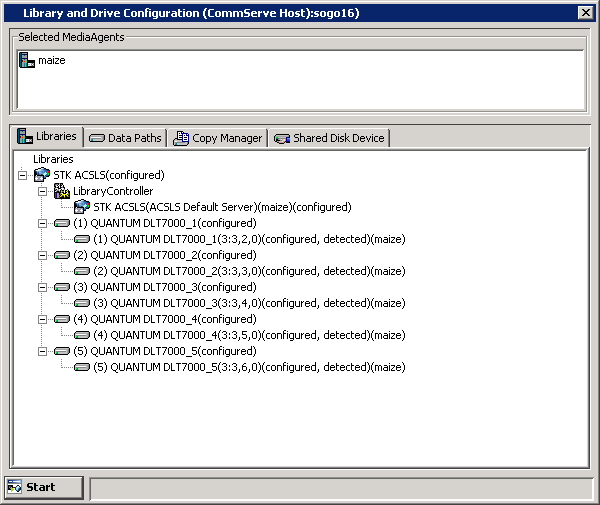Select the STK ACSLS(configured) tree row
The image size is (600, 505).
coord(109,175)
